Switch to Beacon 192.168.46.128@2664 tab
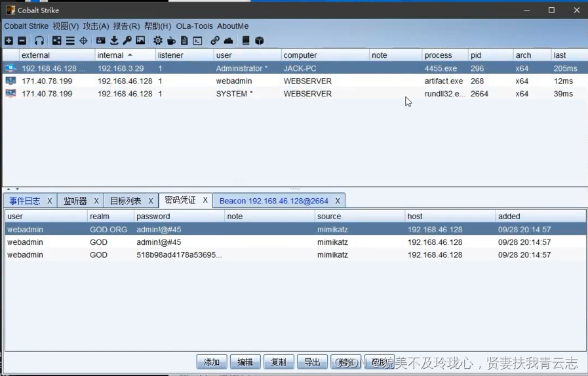Screen dimensions: 588x376 (274, 201)
